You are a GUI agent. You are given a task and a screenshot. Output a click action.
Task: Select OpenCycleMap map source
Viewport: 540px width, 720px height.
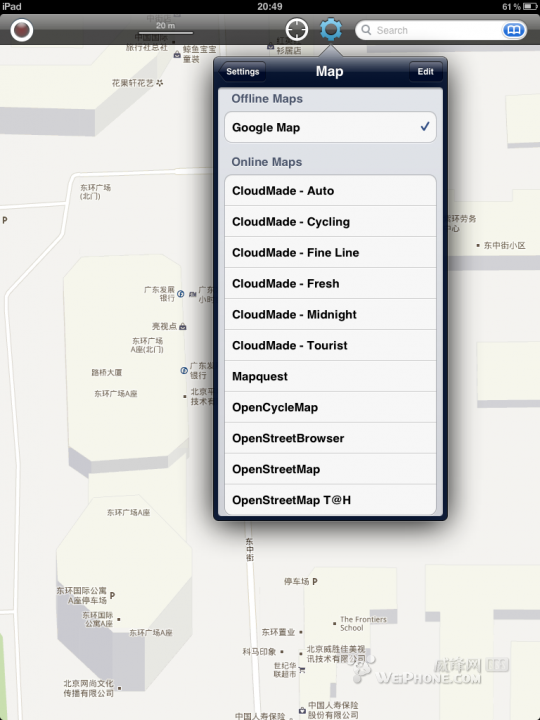point(330,407)
